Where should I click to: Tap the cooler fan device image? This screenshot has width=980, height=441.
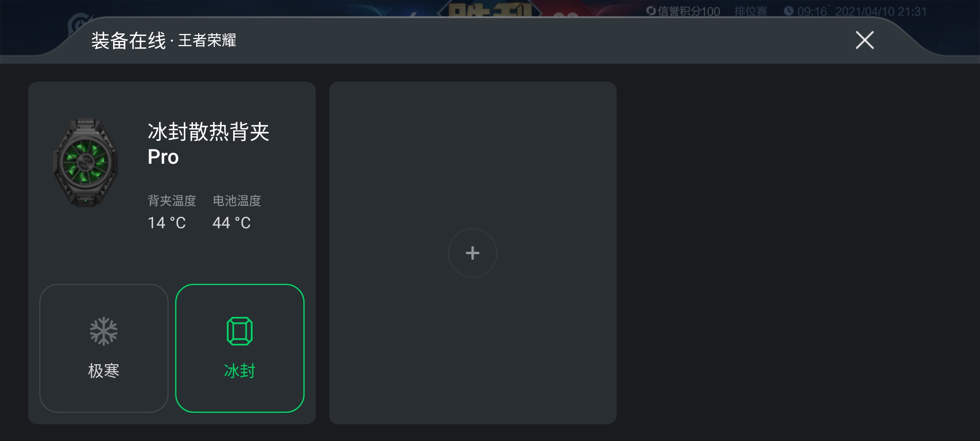click(x=85, y=163)
